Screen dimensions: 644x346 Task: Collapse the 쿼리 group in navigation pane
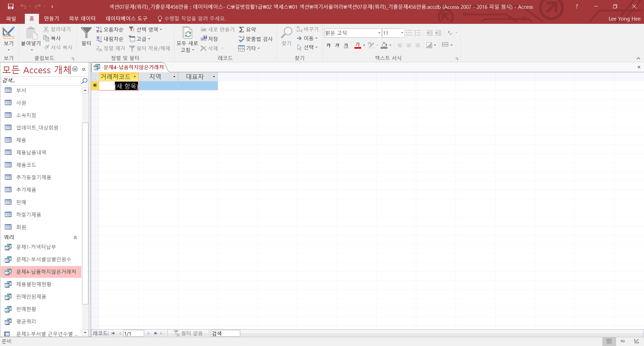75,237
